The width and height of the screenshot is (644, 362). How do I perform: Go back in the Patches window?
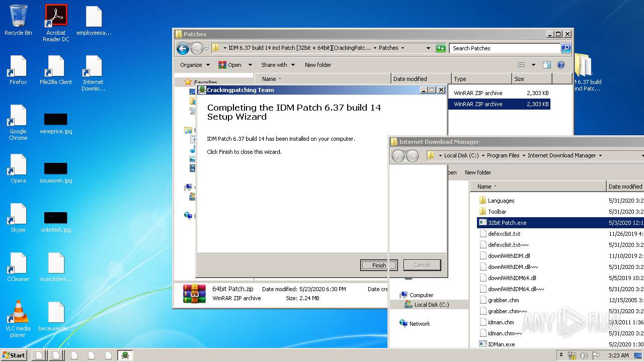point(183,48)
